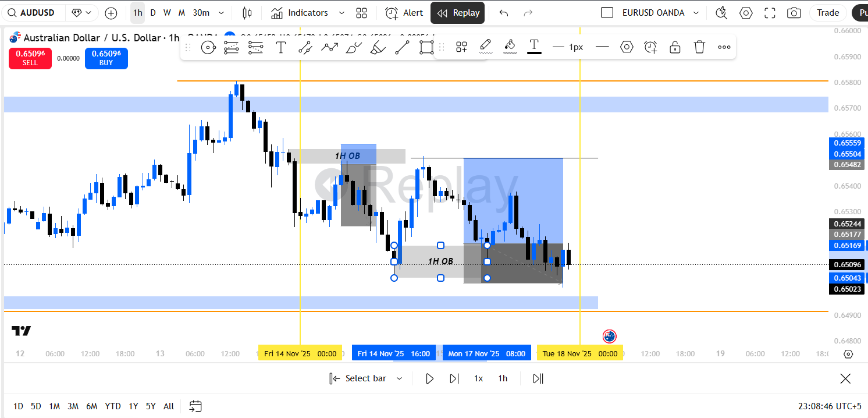Jump to real-time in replay
The height and width of the screenshot is (418, 868).
538,378
